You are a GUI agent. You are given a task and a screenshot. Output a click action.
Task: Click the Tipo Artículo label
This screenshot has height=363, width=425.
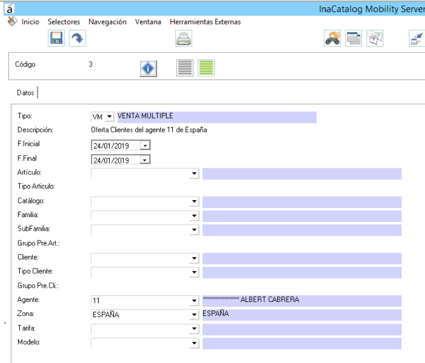pos(36,186)
